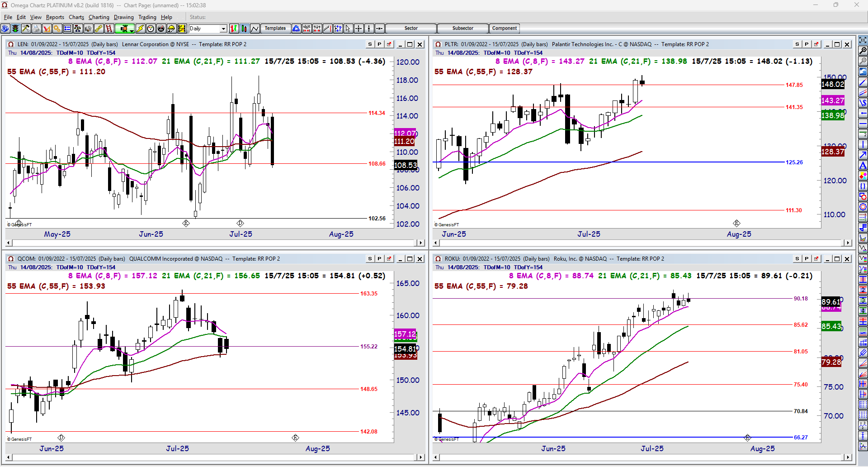Click the 163.35 price level label
This screenshot has height=467, width=868.
368,294
